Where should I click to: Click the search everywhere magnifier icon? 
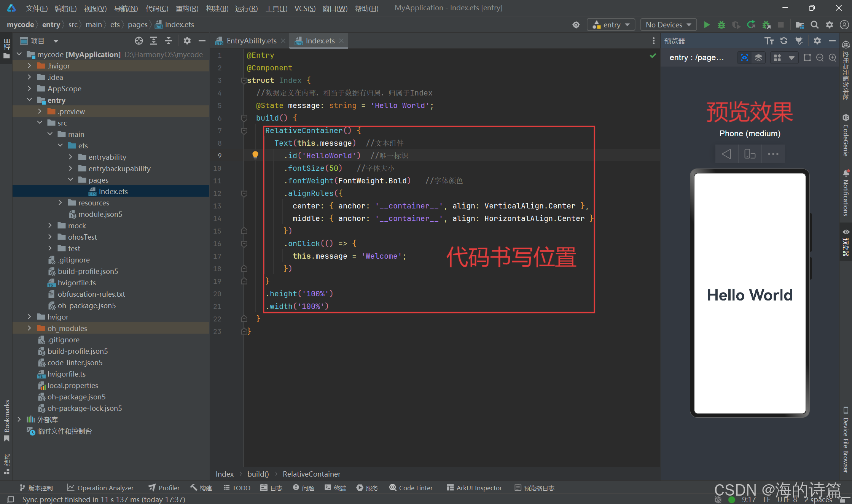[x=814, y=25]
